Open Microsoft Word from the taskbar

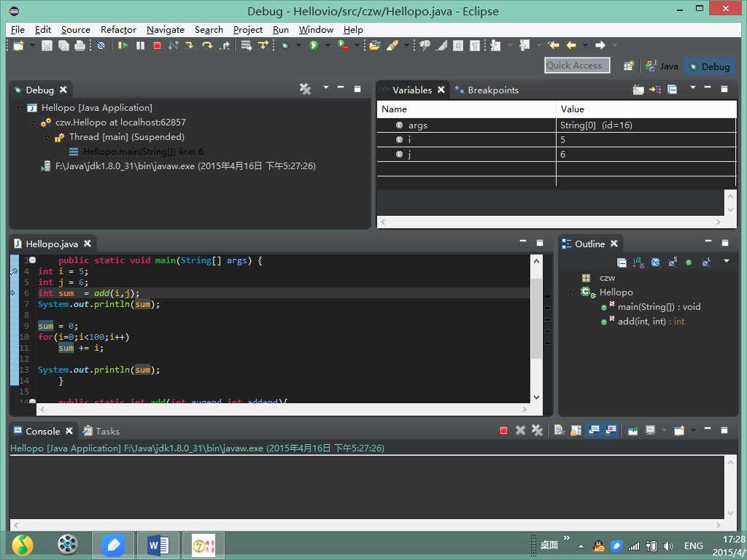(158, 545)
